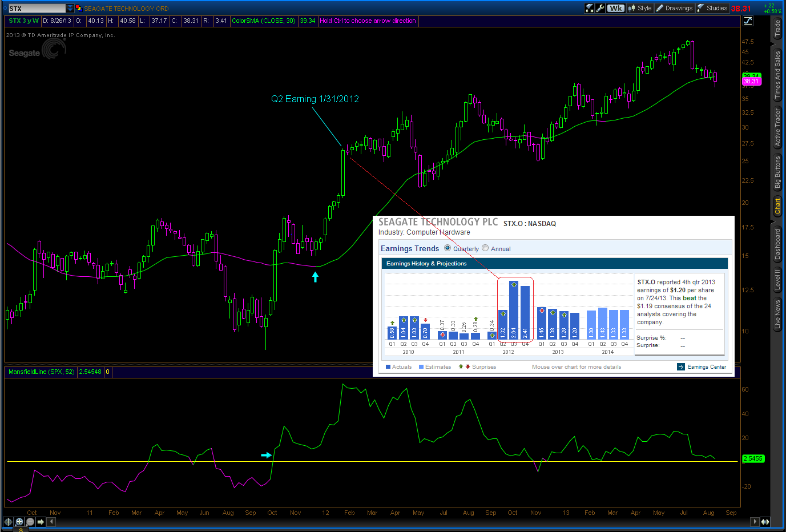Open the Drawings toolbar menu
This screenshot has height=532, width=786.
pos(674,8)
